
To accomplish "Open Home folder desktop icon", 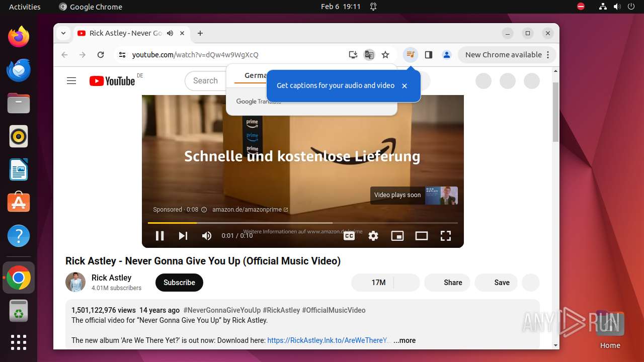I will coord(610,329).
